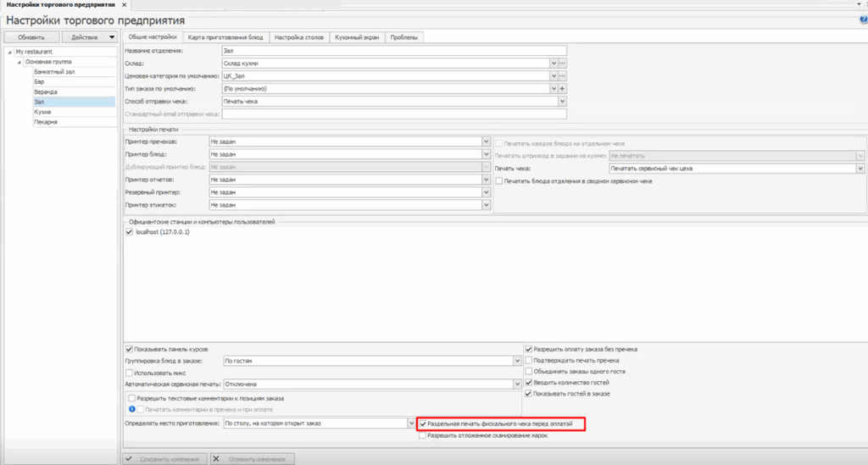This screenshot has width=868, height=465.
Task: Open the Принтер пречеков dropdown
Action: click(x=486, y=142)
